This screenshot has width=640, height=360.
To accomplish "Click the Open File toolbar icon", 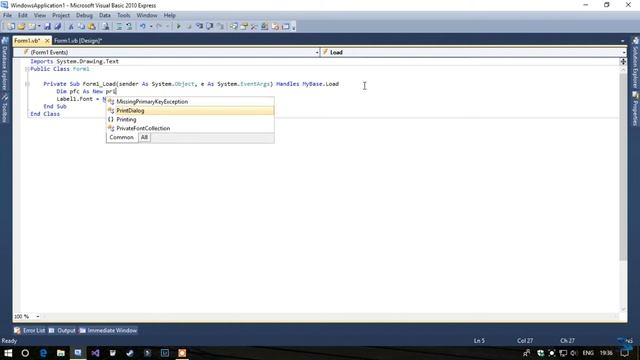I will click(x=21, y=27).
